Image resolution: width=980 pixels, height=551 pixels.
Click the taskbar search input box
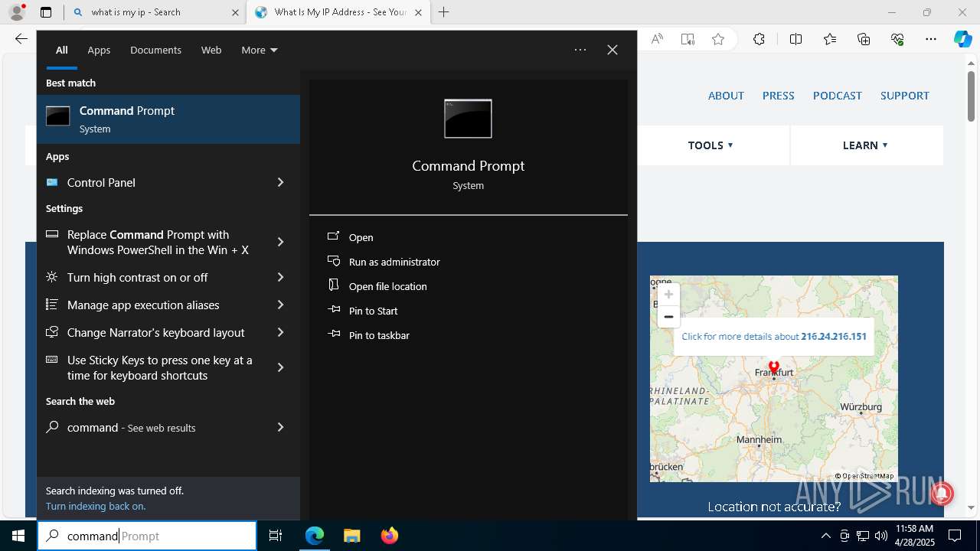[x=147, y=536]
